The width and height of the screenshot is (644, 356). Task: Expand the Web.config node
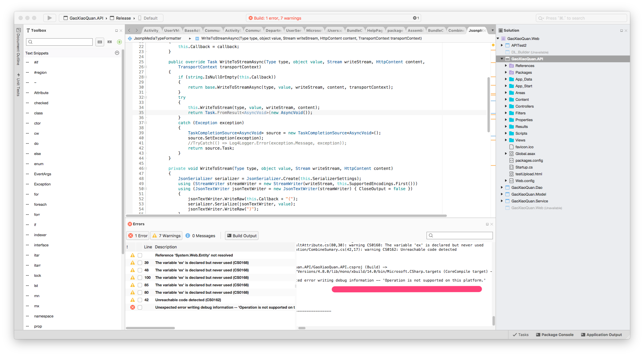[506, 181]
